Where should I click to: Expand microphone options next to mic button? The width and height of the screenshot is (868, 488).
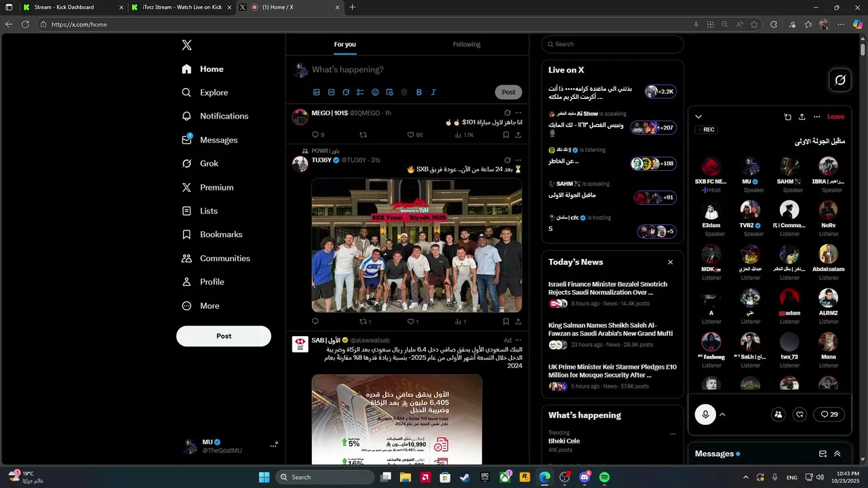[722, 414]
